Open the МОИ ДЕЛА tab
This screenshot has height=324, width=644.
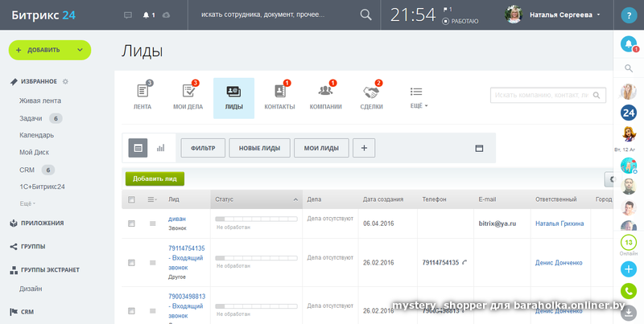(188, 98)
